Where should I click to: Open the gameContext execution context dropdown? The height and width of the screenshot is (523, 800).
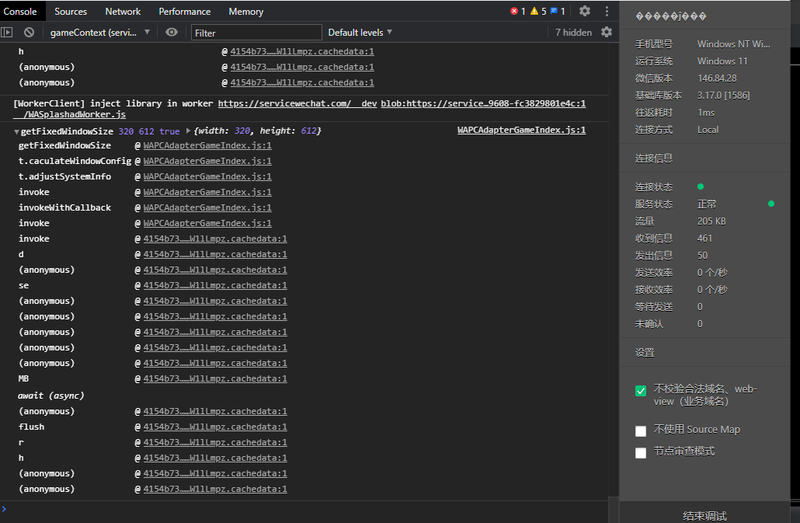[100, 32]
